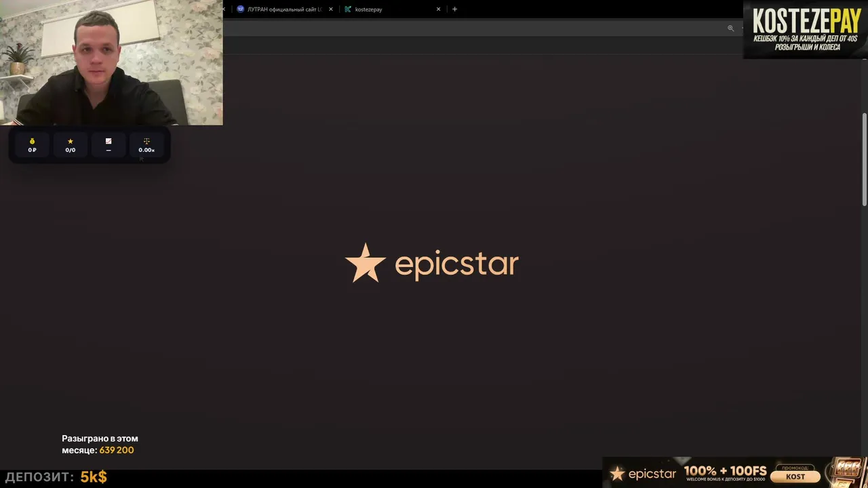Close the kostezepay tab

[x=438, y=9]
